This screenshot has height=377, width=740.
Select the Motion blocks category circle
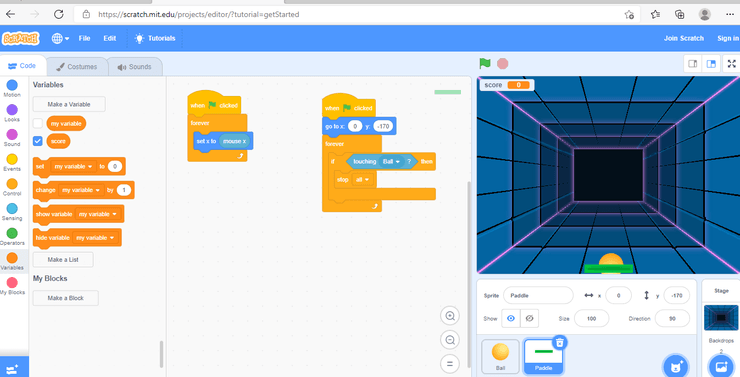[x=12, y=85]
